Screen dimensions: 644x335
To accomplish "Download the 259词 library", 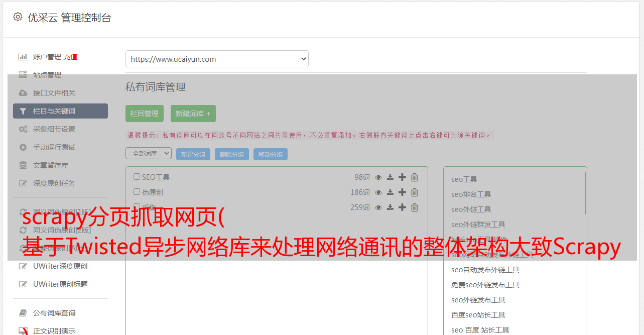I will point(390,207).
